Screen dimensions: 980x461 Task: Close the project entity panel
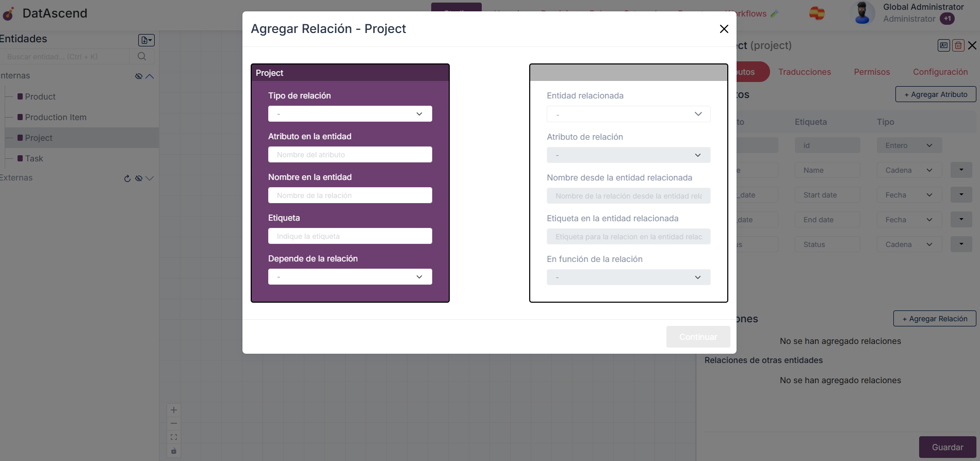(972, 45)
